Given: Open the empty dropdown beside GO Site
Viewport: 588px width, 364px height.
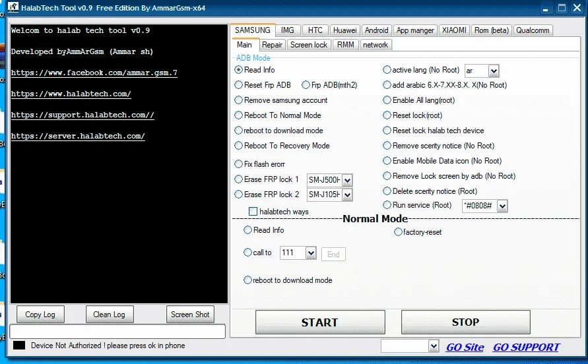Looking at the screenshot, I should tap(434, 346).
